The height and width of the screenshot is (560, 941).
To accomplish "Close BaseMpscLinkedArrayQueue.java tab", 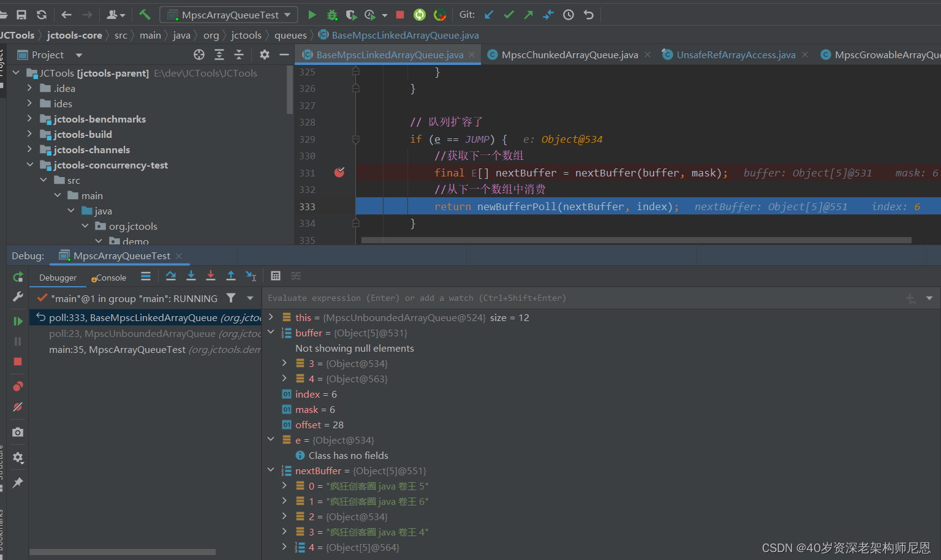I will tap(472, 55).
